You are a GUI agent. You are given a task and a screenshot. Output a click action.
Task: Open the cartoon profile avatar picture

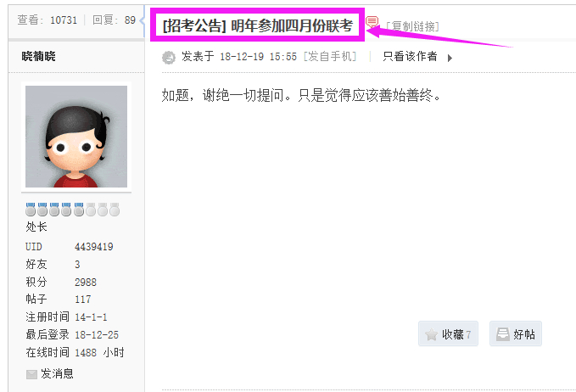point(76,137)
